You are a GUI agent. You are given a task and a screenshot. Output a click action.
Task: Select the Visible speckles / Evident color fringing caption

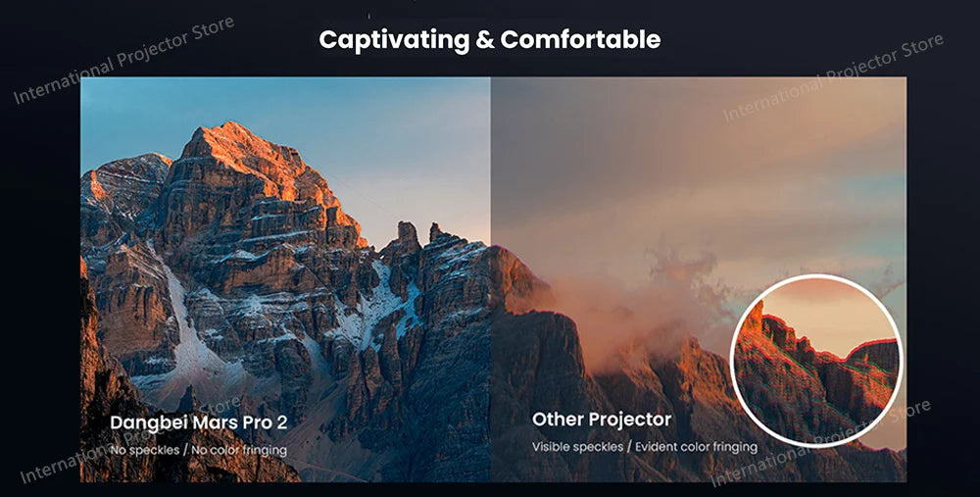point(645,447)
